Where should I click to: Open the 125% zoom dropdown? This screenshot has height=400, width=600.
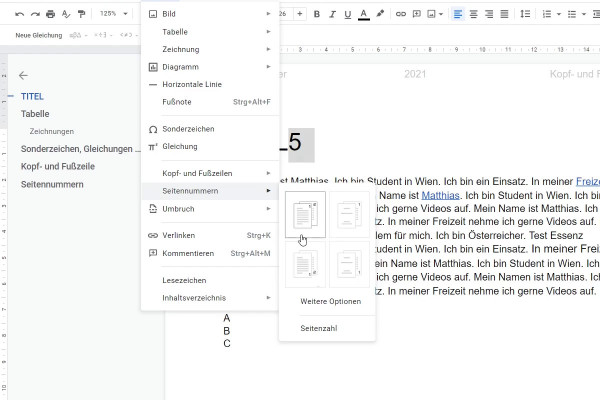(x=114, y=14)
